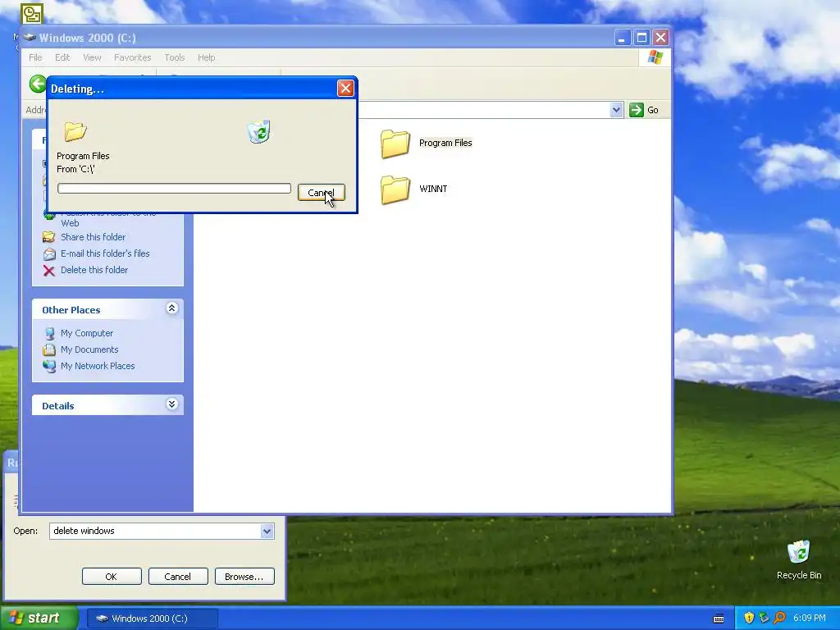Select the WINNT folder icon
The width and height of the screenshot is (840, 630).
(395, 189)
